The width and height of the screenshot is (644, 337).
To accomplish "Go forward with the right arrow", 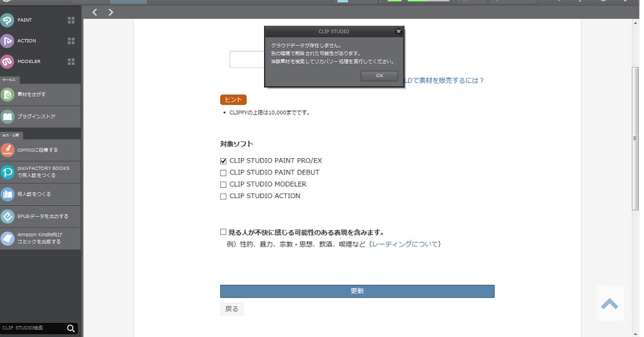I will tap(111, 12).
